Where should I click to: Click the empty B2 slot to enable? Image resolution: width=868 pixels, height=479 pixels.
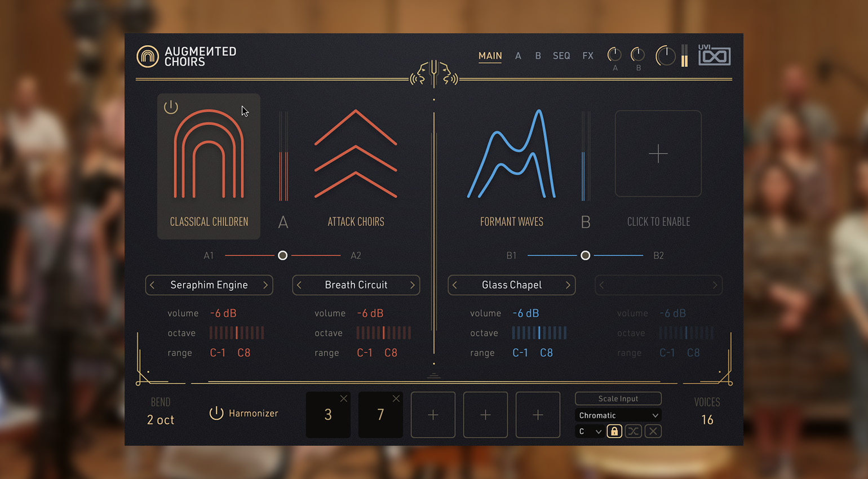coord(658,154)
